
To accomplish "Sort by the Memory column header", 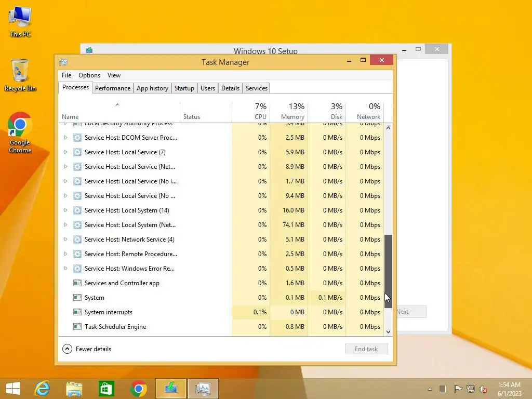I will pyautogui.click(x=289, y=112).
